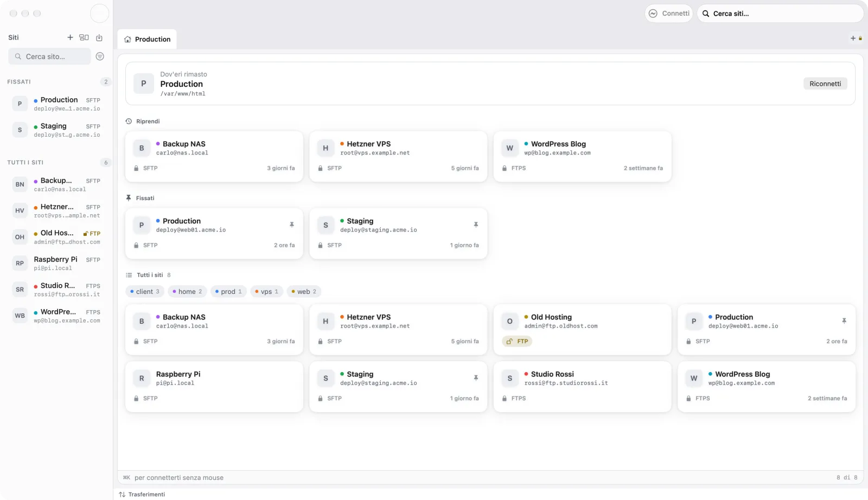This screenshot has height=500, width=868.
Task: Click the P avatar in the Dov'eri rimasto banner
Action: (144, 84)
